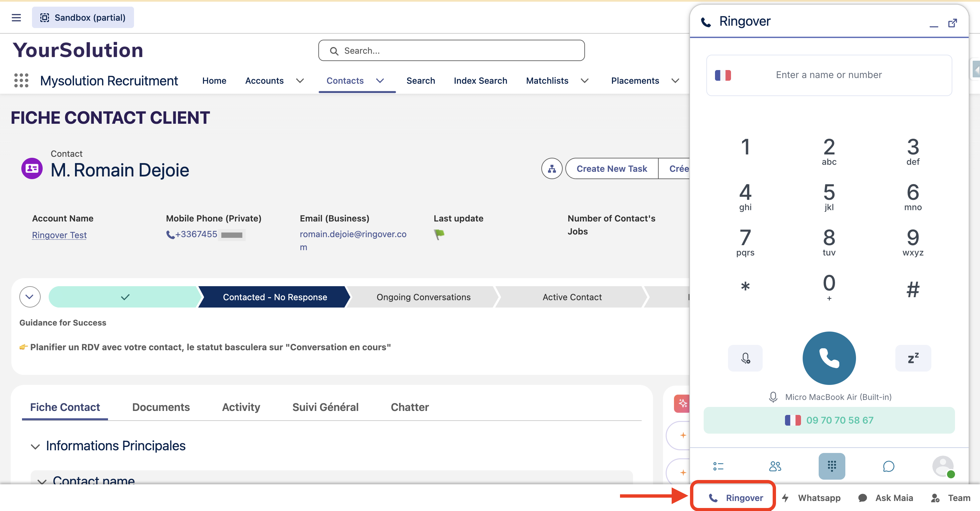This screenshot has height=511, width=980.
Task: Open Ringover microphone settings button
Action: 745,358
